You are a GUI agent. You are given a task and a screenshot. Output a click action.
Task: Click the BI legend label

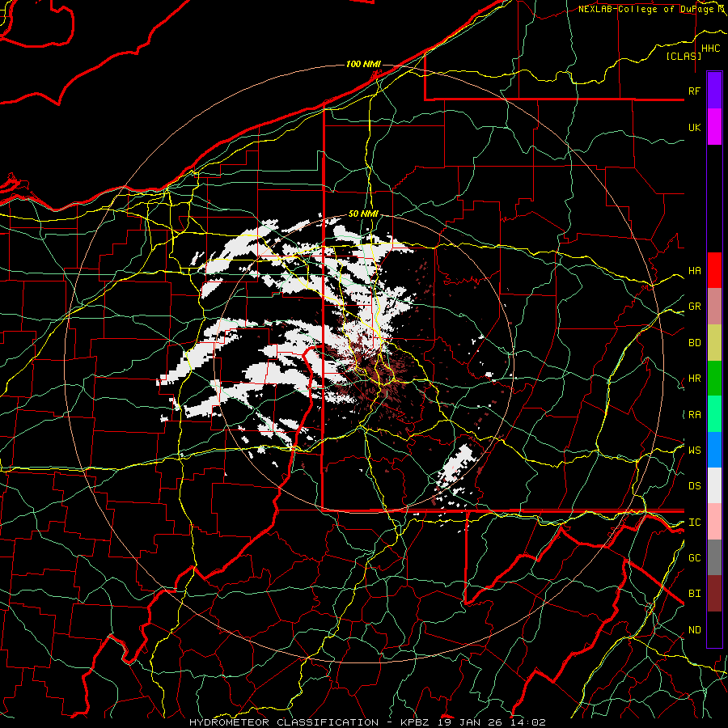[x=694, y=594]
